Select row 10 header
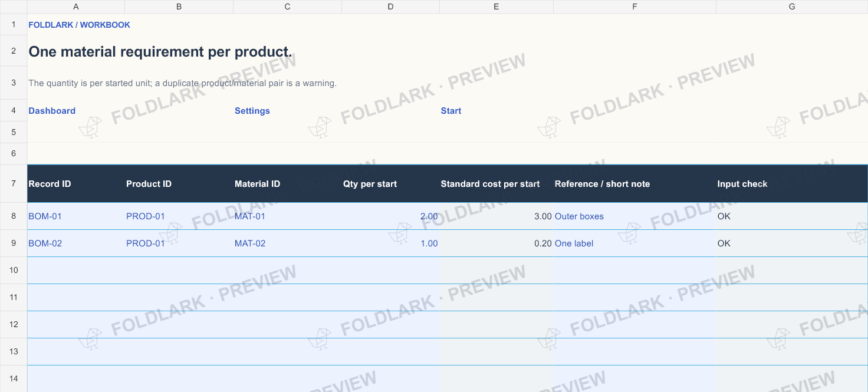This screenshot has width=868, height=392. (x=14, y=271)
